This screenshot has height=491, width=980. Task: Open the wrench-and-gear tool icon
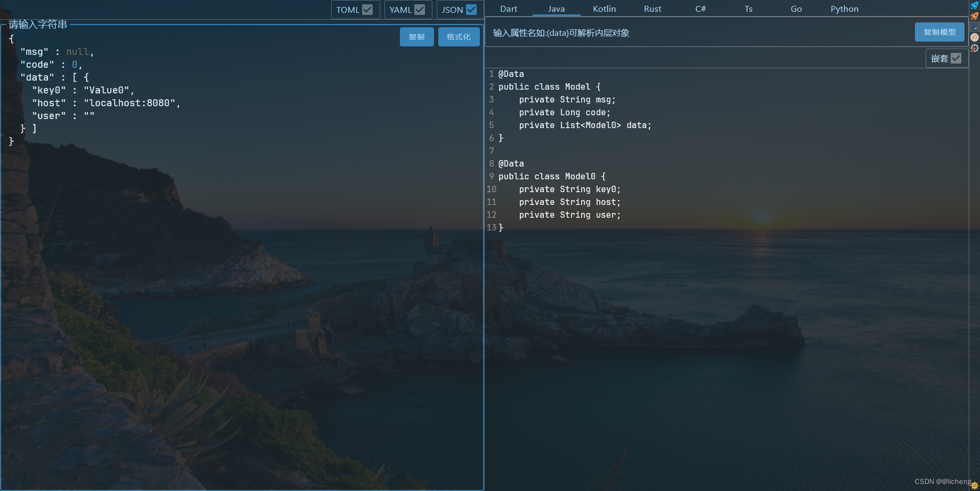(975, 48)
